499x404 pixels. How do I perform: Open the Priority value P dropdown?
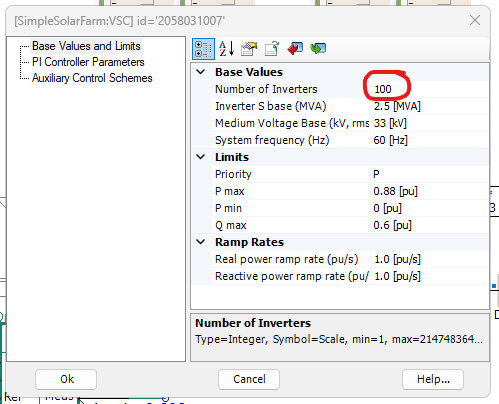click(429, 174)
